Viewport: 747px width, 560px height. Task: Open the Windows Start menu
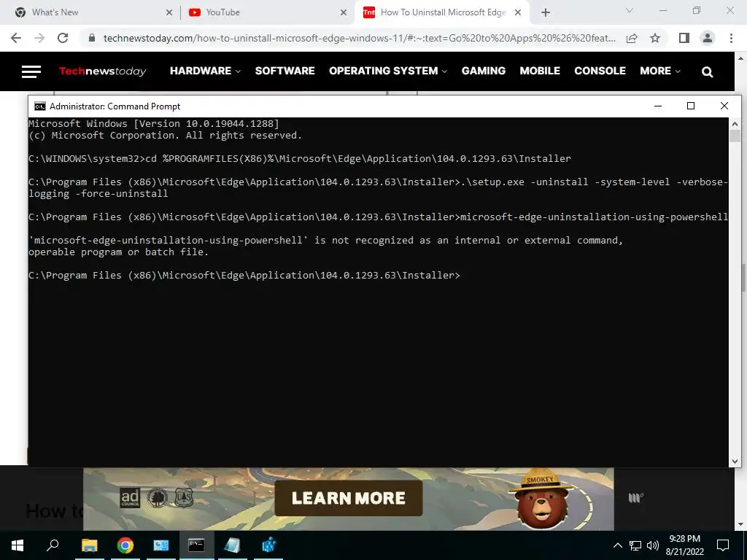tap(18, 545)
